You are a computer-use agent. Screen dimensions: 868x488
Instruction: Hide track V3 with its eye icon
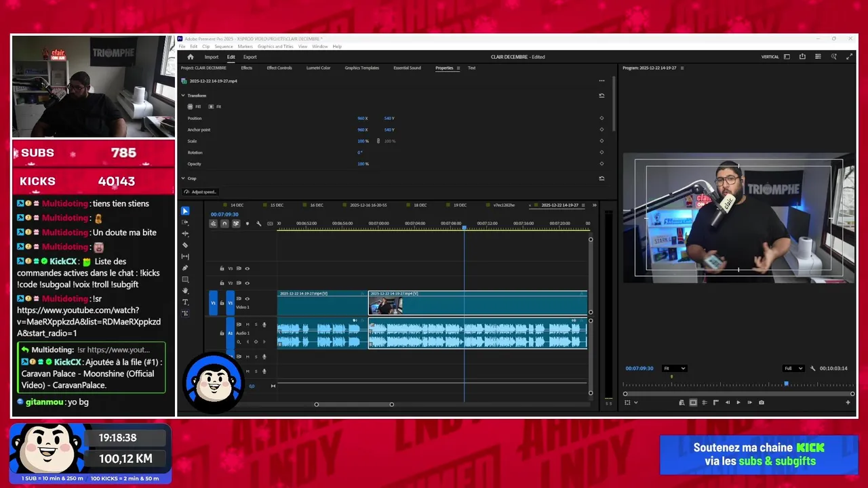(247, 268)
